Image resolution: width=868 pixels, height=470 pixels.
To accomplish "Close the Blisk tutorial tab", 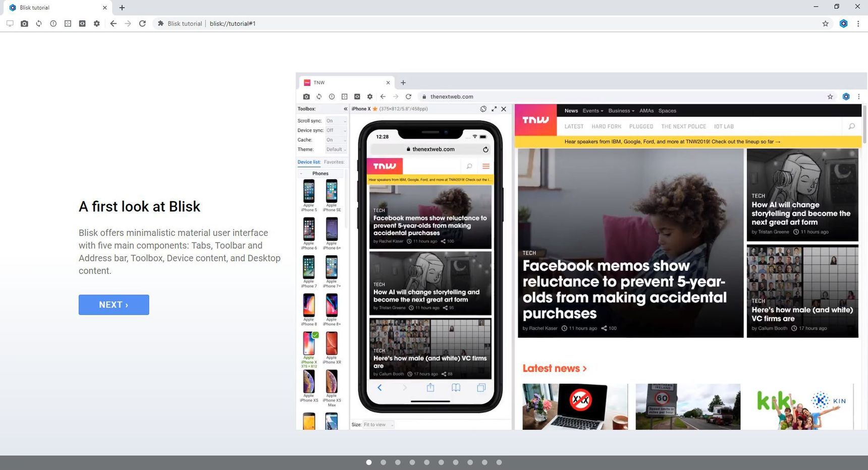I will (x=104, y=8).
